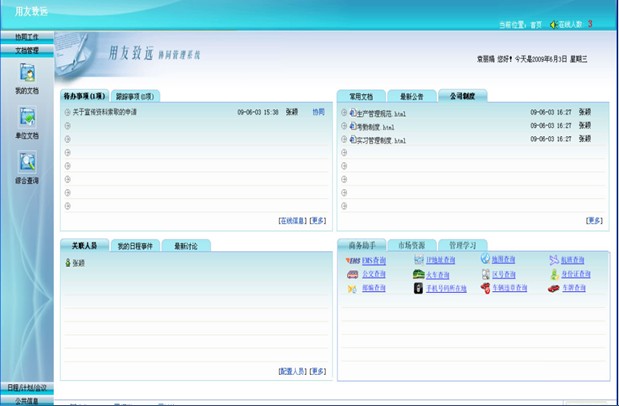Open the 市场资源 tab
The width and height of the screenshot is (619, 406).
pos(411,244)
